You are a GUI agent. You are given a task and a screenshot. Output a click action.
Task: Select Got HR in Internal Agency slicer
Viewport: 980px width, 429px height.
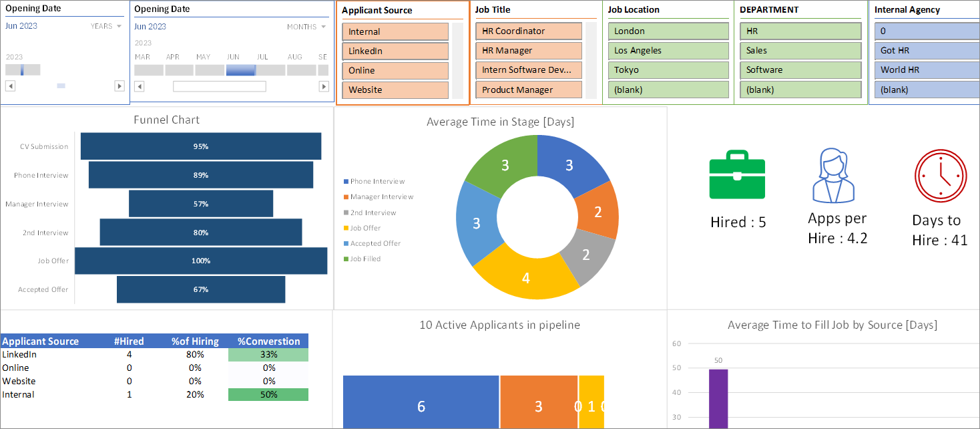(927, 50)
